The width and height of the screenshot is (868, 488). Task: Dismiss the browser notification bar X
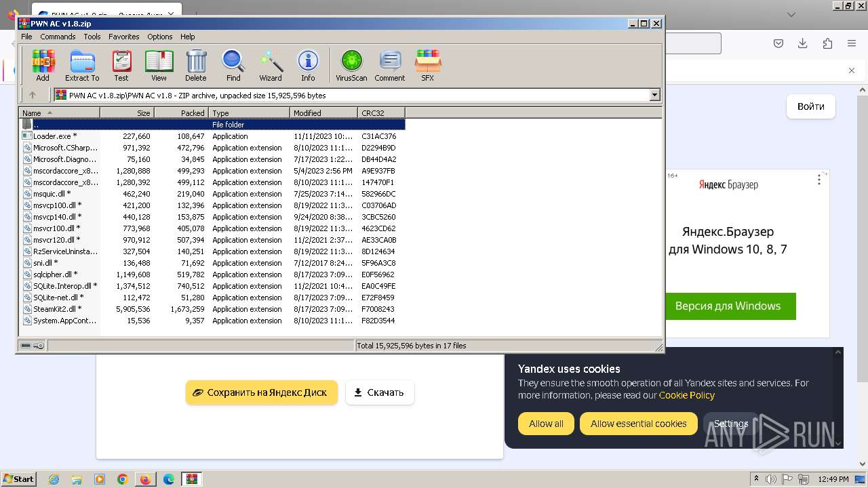(x=852, y=70)
